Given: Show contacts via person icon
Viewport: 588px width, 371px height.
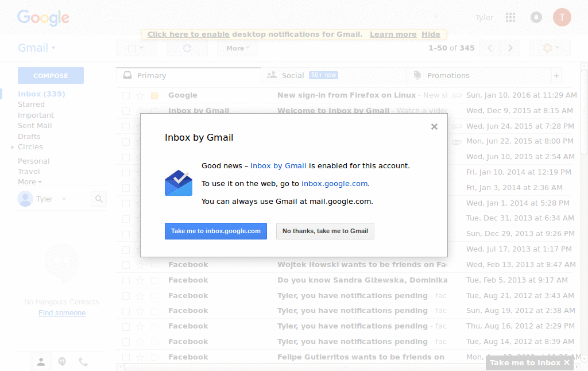Looking at the screenshot, I should tap(41, 362).
